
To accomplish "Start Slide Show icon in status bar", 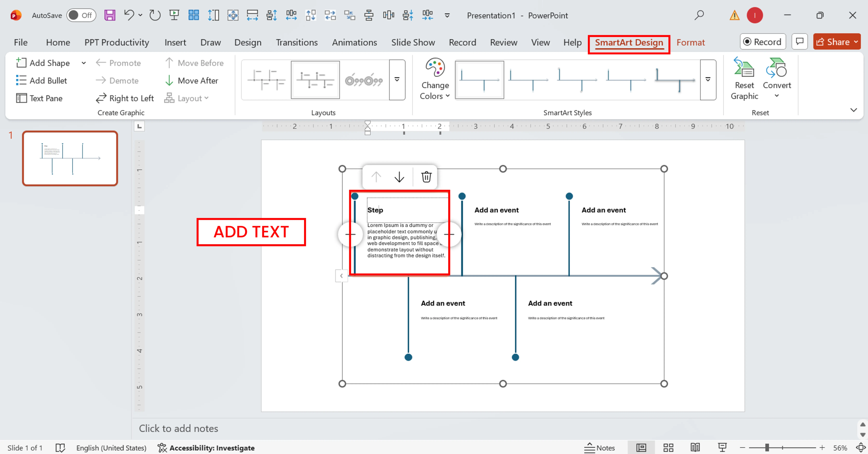I will (722, 448).
